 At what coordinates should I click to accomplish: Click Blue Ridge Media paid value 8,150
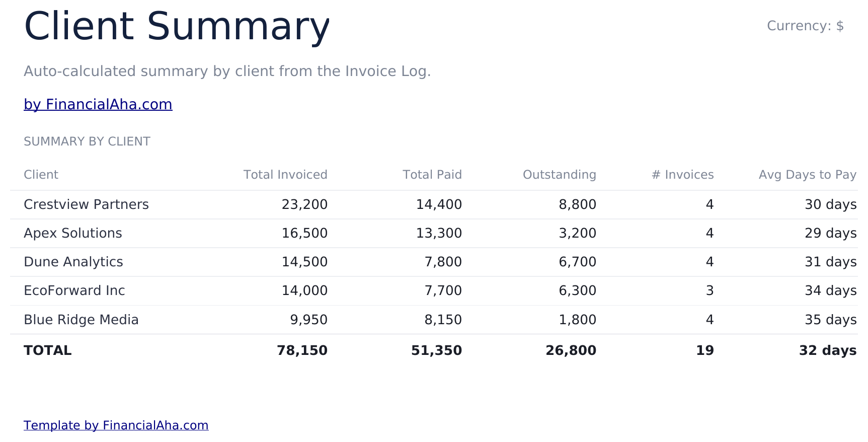pos(443,320)
